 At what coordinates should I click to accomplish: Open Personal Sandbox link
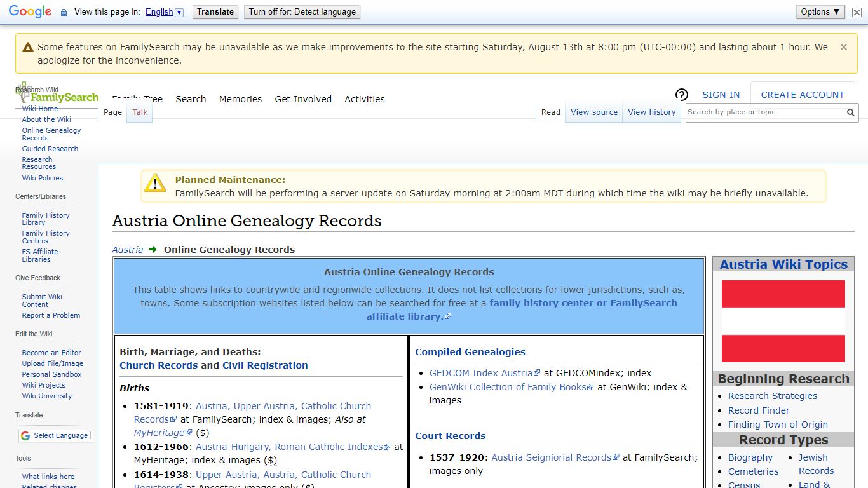click(51, 374)
